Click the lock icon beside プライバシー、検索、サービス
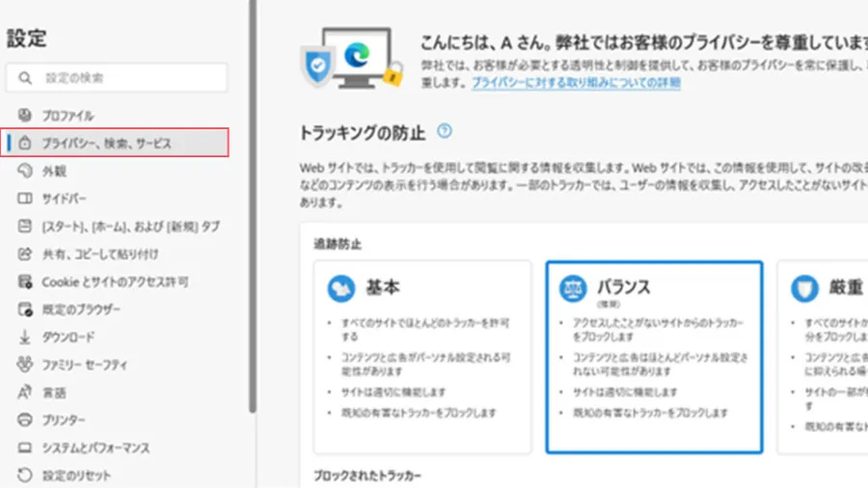The image size is (868, 488). pyautogui.click(x=25, y=143)
